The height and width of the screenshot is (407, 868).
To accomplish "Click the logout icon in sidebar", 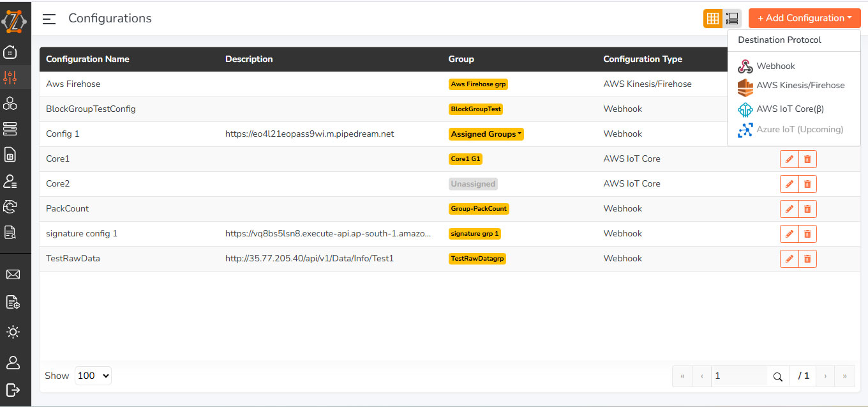I will 12,389.
